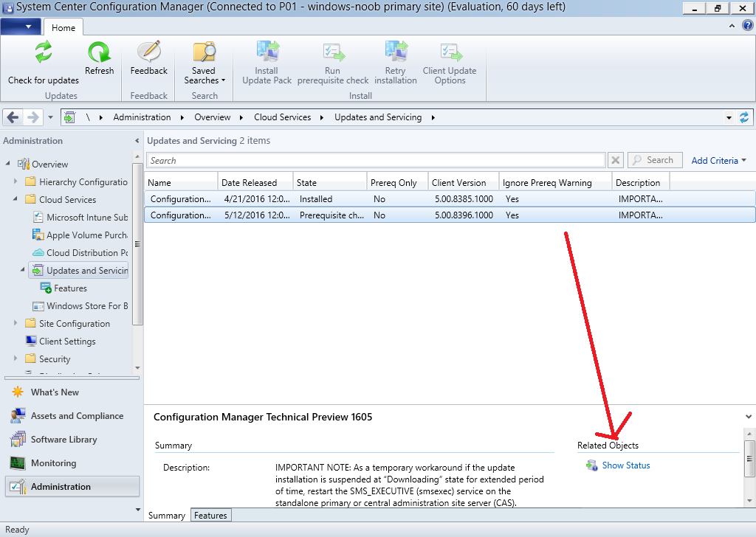Expand Hierarchy Configuration tree node
756x537 pixels.
pyautogui.click(x=16, y=181)
